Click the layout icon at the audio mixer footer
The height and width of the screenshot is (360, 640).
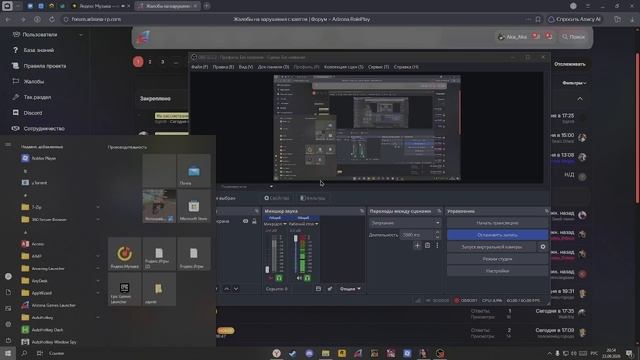tap(318, 289)
